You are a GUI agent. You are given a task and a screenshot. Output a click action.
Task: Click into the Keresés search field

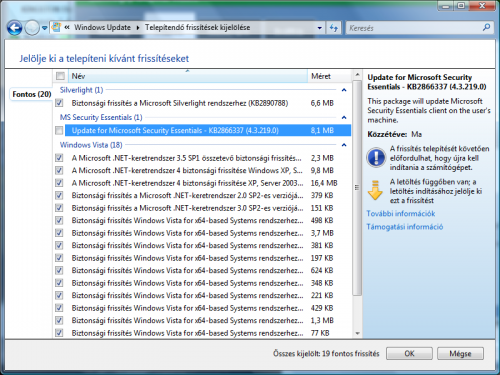413,28
